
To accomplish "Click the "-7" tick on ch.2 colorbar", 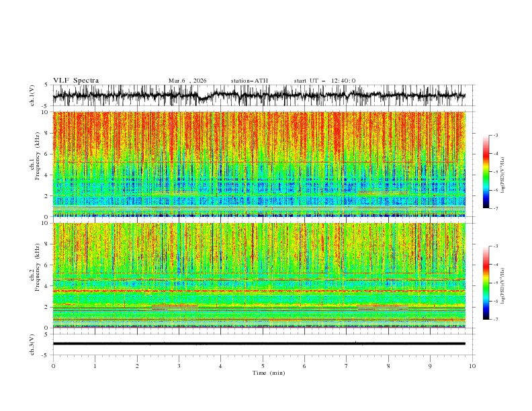I will point(495,320).
